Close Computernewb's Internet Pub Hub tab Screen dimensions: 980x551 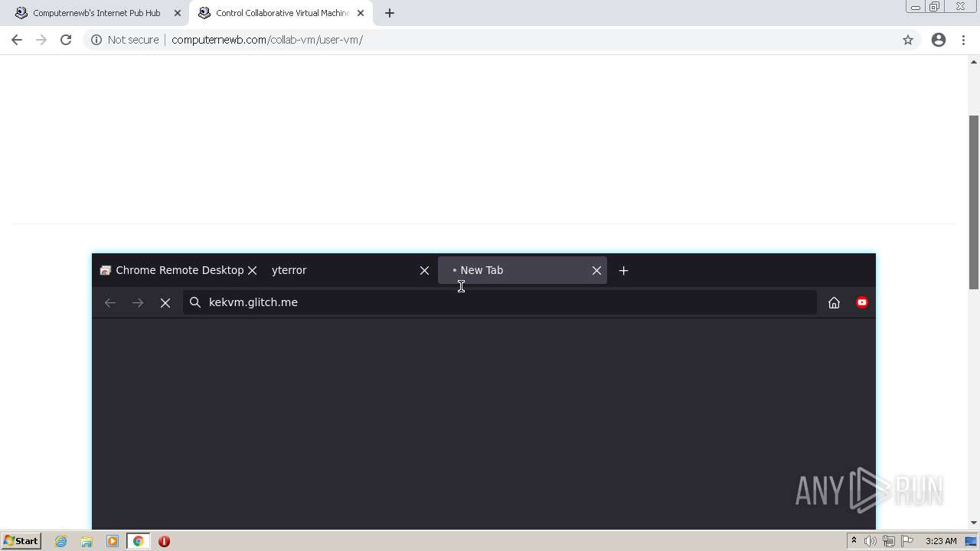tap(178, 13)
